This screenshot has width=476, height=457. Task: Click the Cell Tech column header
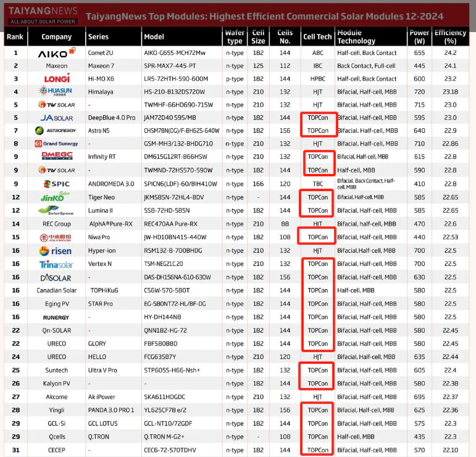[x=317, y=37]
